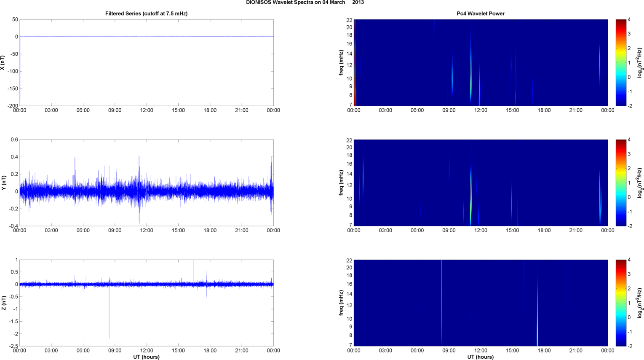Click the 'Z (nT)' vertical axis label

(3, 303)
